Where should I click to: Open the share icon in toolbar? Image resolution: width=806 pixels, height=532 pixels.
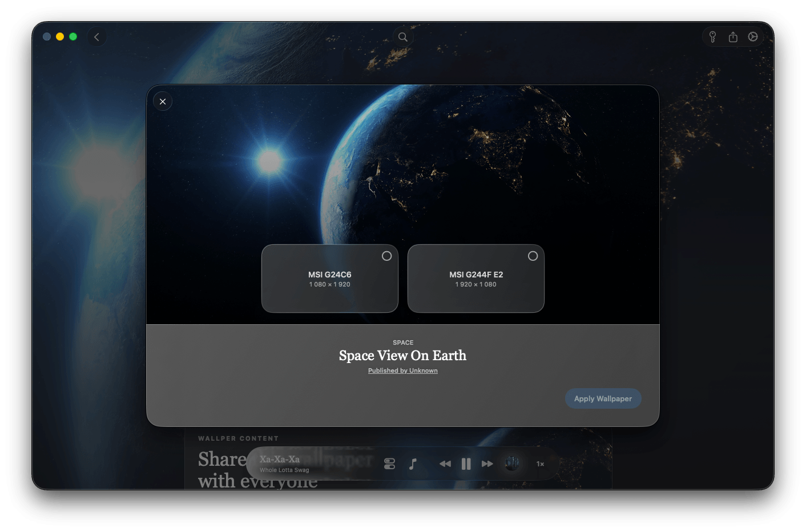click(x=733, y=37)
